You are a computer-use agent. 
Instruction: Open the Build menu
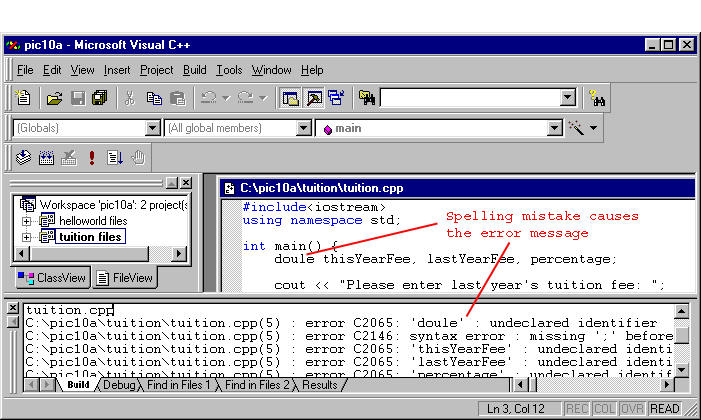pos(194,70)
